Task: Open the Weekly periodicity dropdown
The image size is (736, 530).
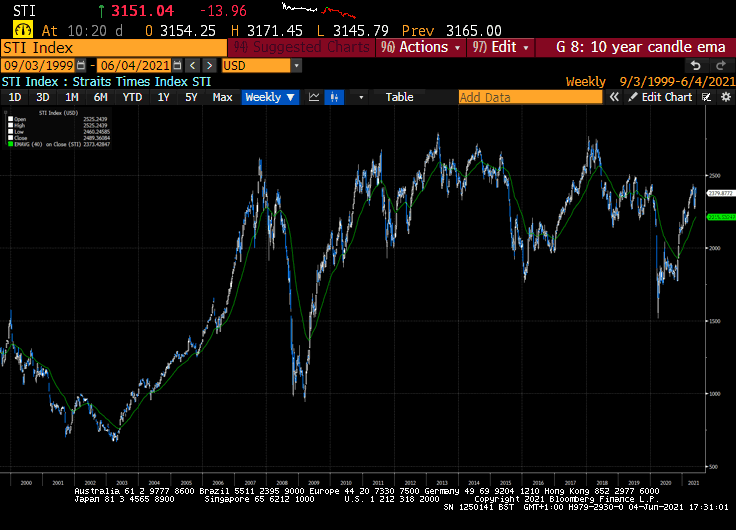Action: (x=270, y=97)
